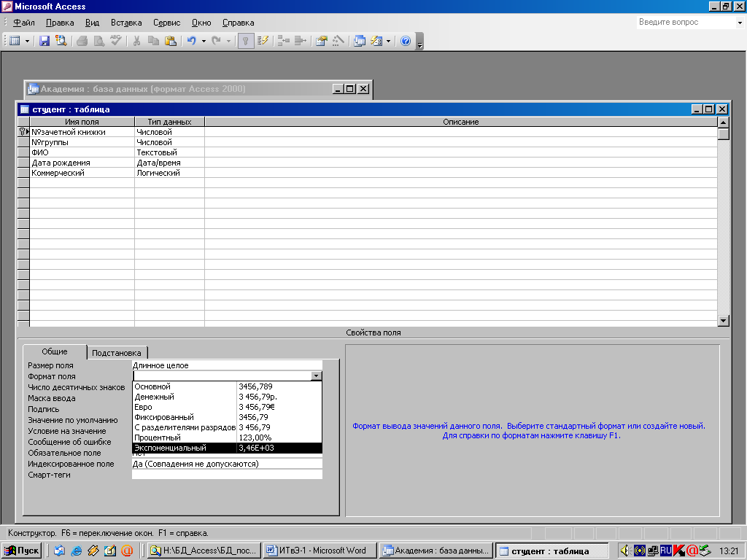Click the Undo arrow icon
This screenshot has height=560, width=747.
pos(192,41)
